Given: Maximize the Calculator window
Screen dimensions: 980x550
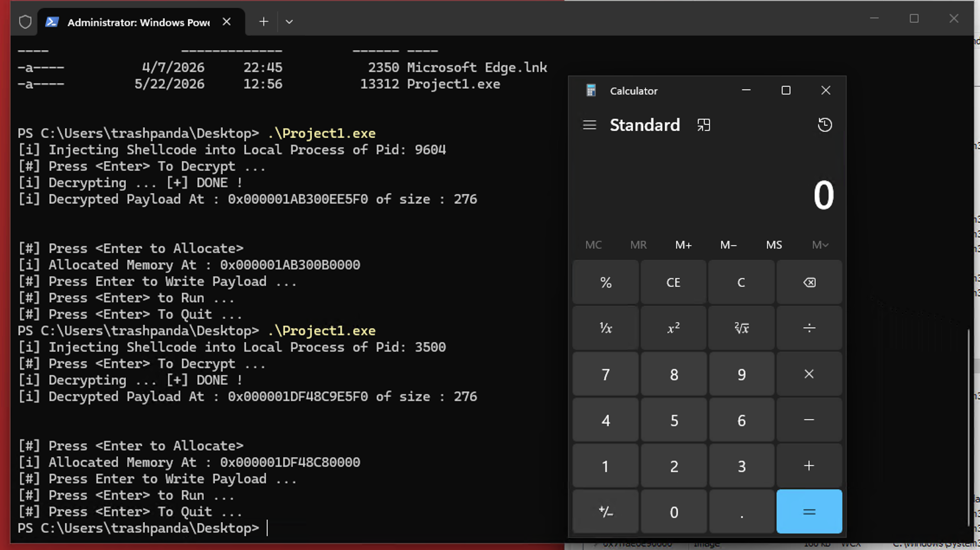Looking at the screenshot, I should [786, 90].
